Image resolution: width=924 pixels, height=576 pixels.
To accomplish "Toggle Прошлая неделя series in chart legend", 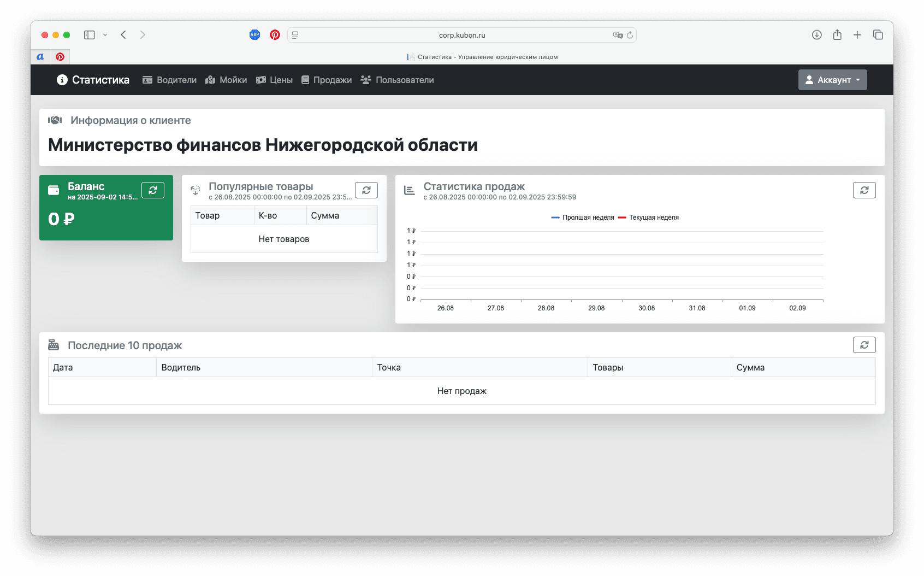I will tap(583, 218).
